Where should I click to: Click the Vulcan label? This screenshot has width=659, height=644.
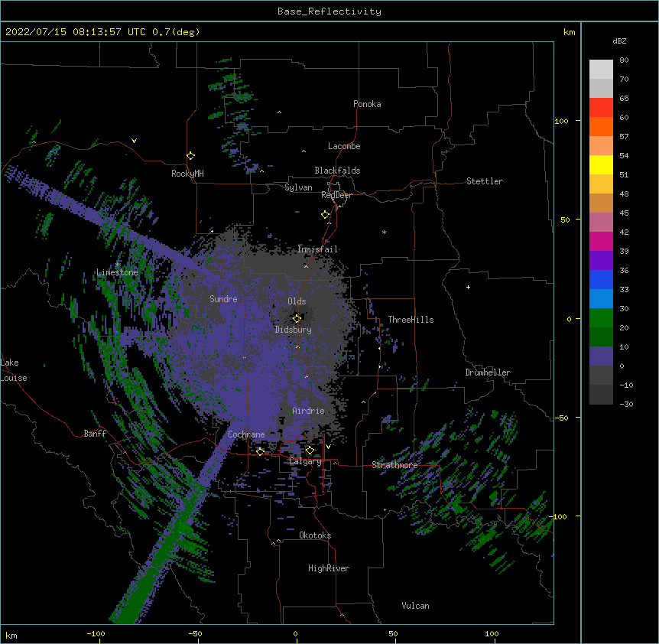pos(415,606)
